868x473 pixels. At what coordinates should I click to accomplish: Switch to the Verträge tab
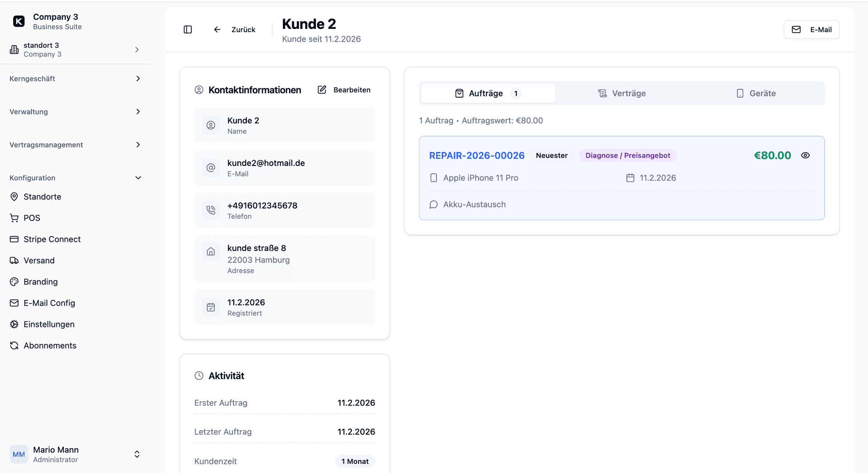(622, 93)
